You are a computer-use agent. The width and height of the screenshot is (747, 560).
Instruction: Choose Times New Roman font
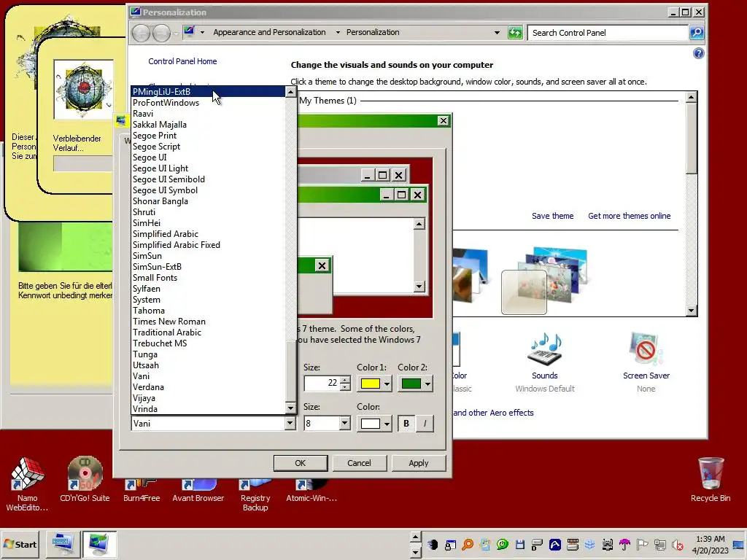click(x=209, y=322)
